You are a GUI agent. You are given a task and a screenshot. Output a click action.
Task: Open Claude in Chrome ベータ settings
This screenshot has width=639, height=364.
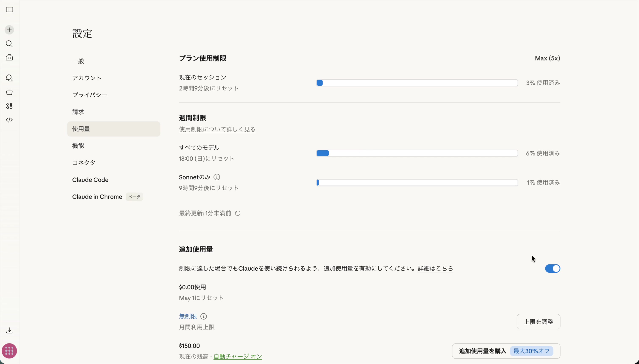pos(97,196)
